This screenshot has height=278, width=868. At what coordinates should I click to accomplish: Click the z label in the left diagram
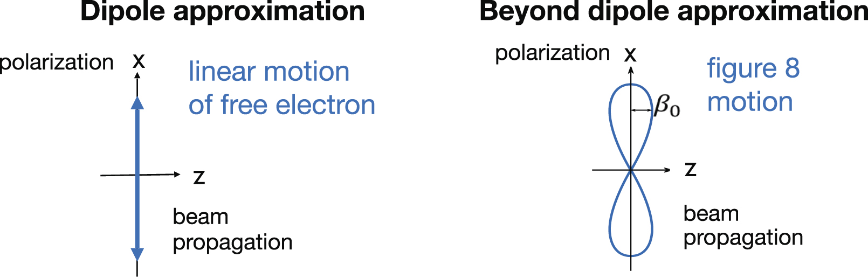(x=199, y=177)
